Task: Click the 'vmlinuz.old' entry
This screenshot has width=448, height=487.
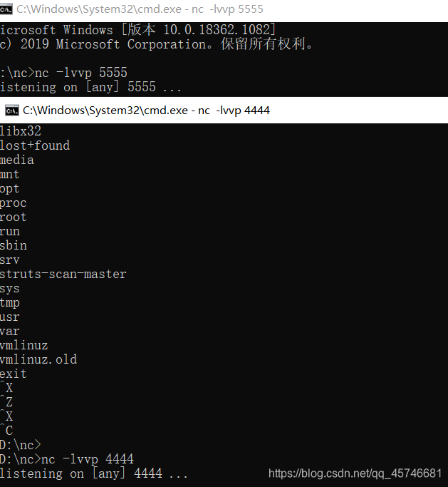Action: (38, 359)
